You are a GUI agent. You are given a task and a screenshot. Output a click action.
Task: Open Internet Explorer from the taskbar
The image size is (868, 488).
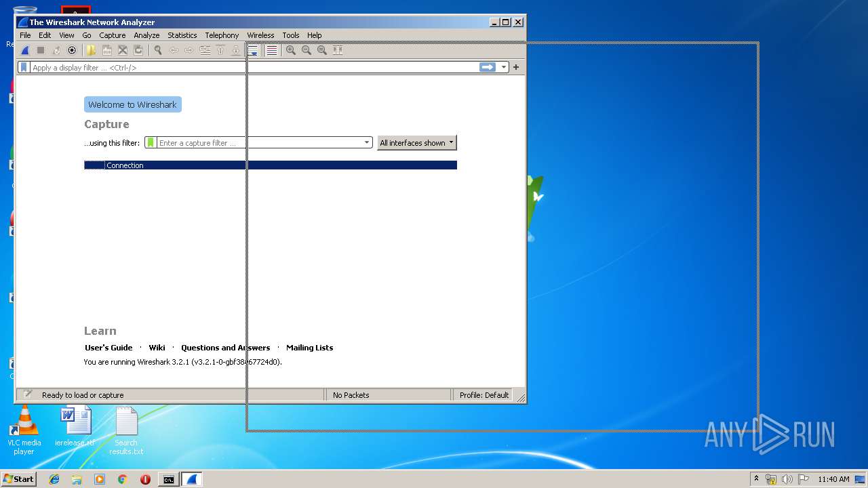(x=54, y=479)
